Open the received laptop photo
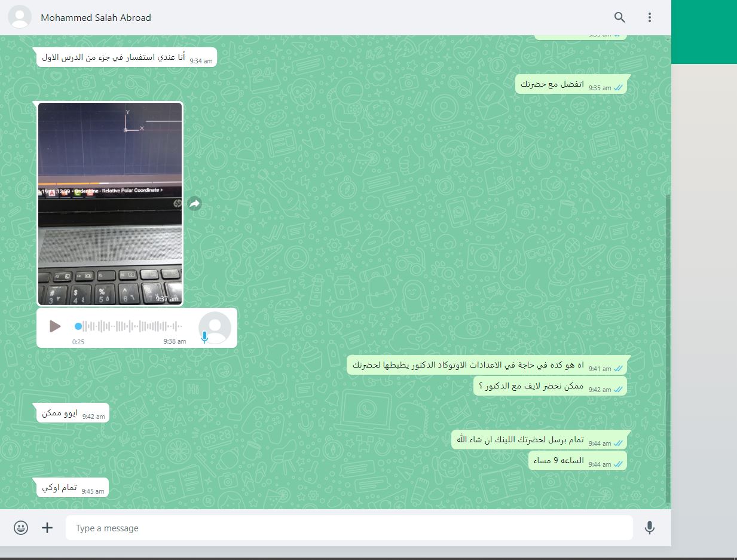Viewport: 737px width, 560px height. [x=110, y=204]
